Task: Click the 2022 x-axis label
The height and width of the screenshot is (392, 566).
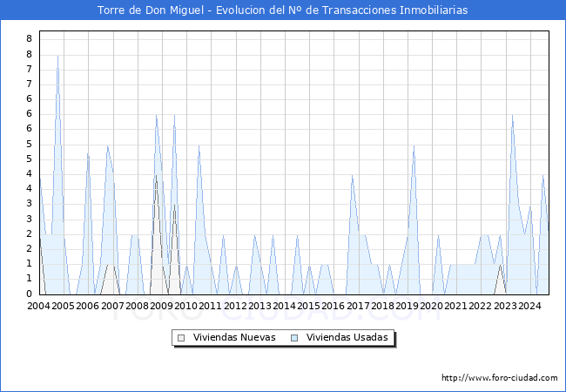Action: click(480, 306)
